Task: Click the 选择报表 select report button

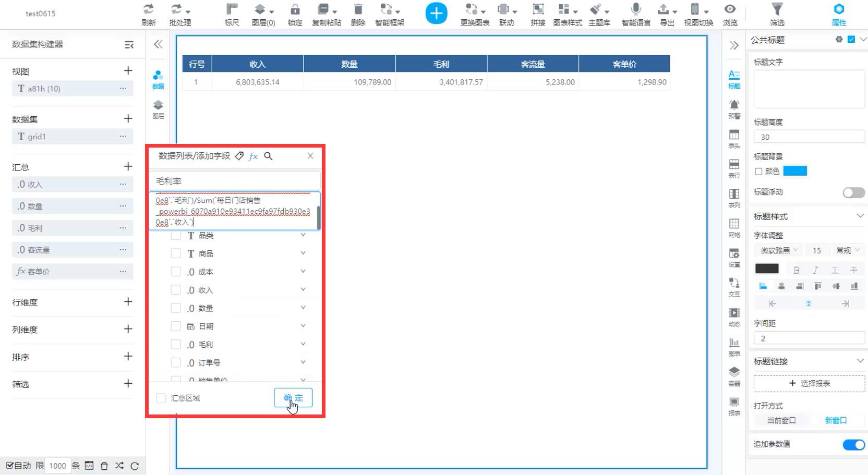Action: point(809,383)
